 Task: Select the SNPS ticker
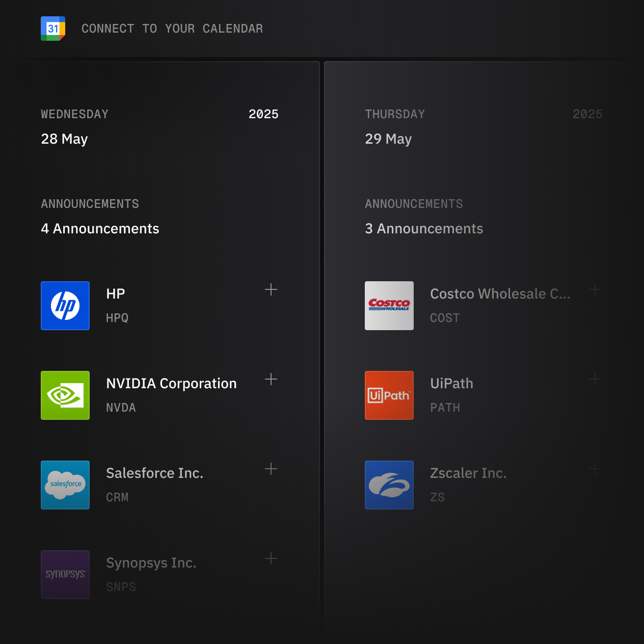(x=121, y=587)
